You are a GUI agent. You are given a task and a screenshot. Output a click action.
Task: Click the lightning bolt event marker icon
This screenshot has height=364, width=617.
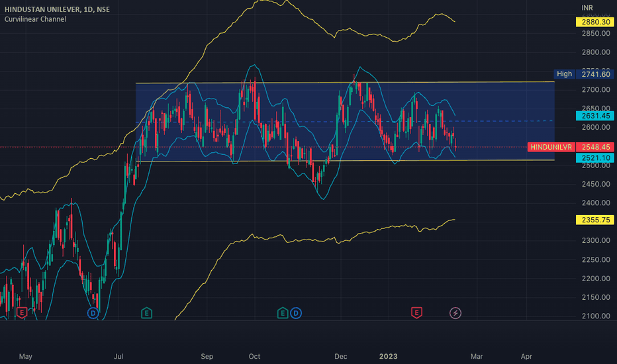pyautogui.click(x=455, y=313)
